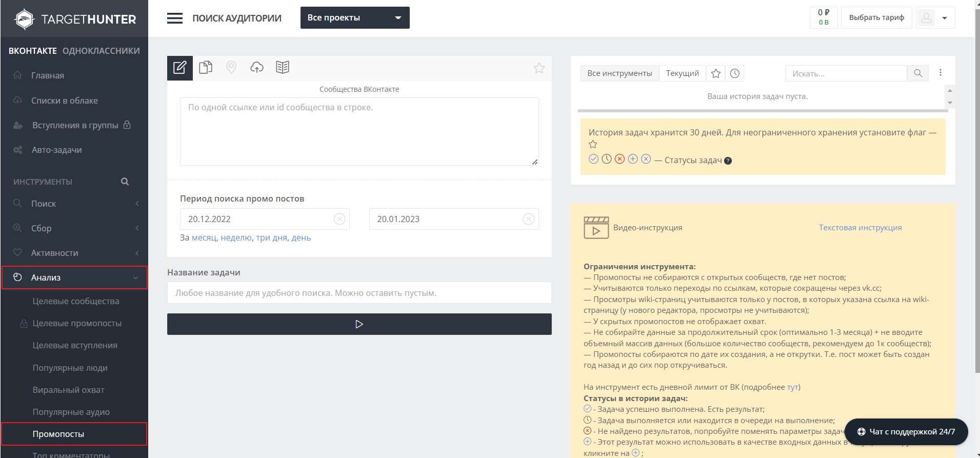This screenshot has height=458, width=980.
Task: Open Целевые сообщества tool
Action: point(76,301)
